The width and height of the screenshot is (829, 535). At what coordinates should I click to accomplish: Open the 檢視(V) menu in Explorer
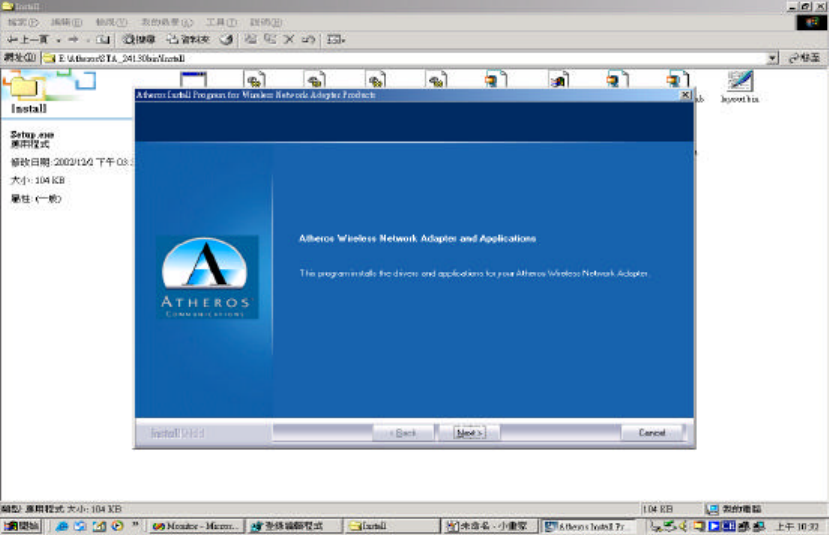[x=111, y=22]
